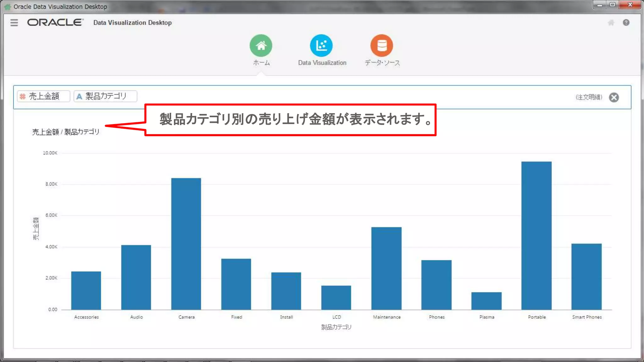Select the 売上金額 search chip
644x362 pixels.
point(44,96)
